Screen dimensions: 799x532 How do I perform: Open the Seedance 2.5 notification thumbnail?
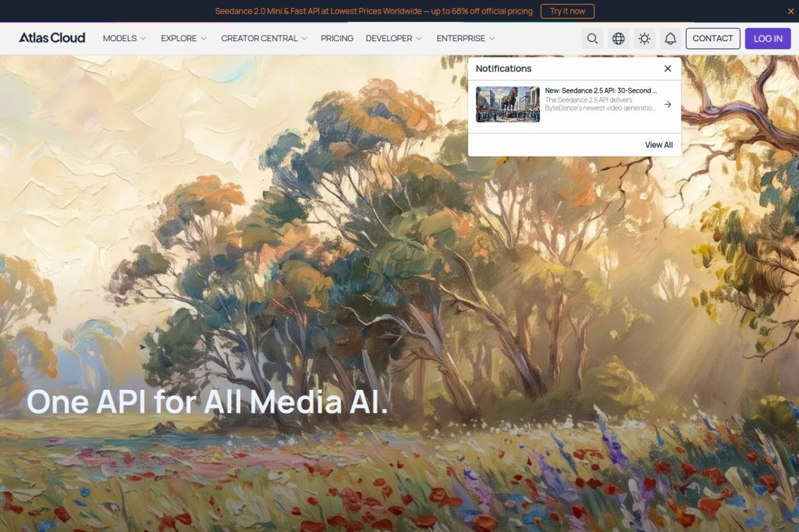pyautogui.click(x=507, y=104)
